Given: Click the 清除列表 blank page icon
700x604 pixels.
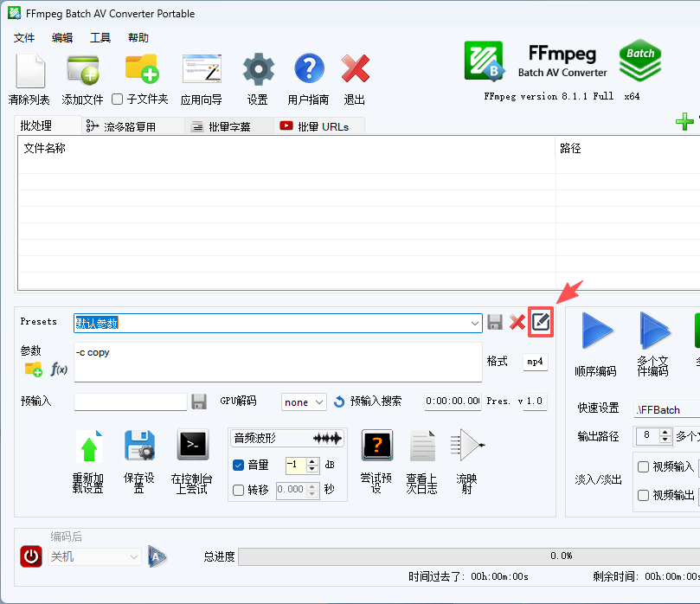Looking at the screenshot, I should pyautogui.click(x=30, y=71).
